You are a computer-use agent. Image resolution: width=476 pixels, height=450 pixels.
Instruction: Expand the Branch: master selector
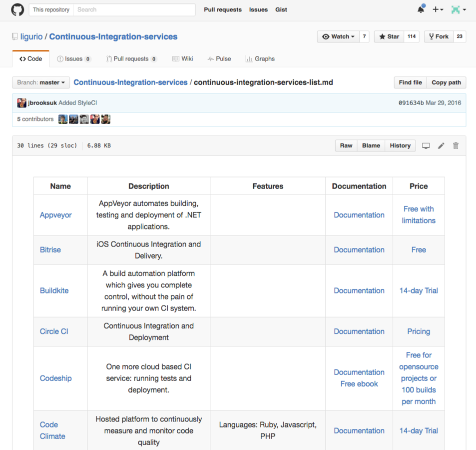click(x=41, y=82)
